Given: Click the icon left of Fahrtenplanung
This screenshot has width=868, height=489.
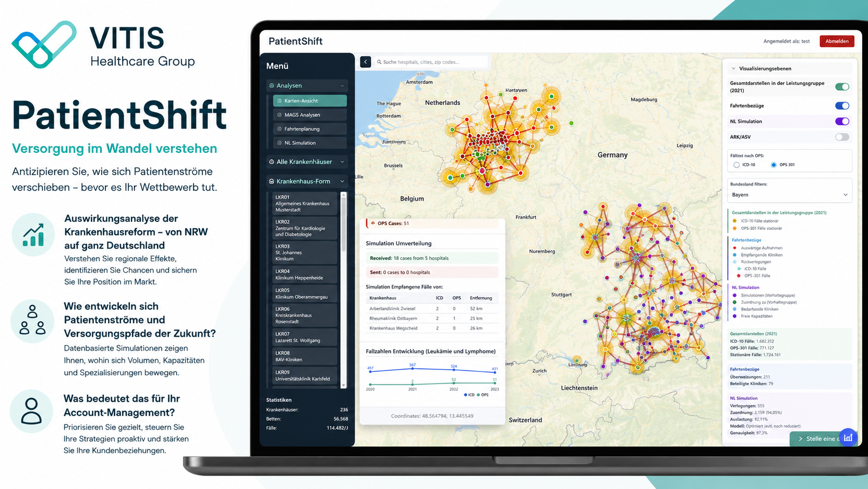Looking at the screenshot, I should point(280,129).
